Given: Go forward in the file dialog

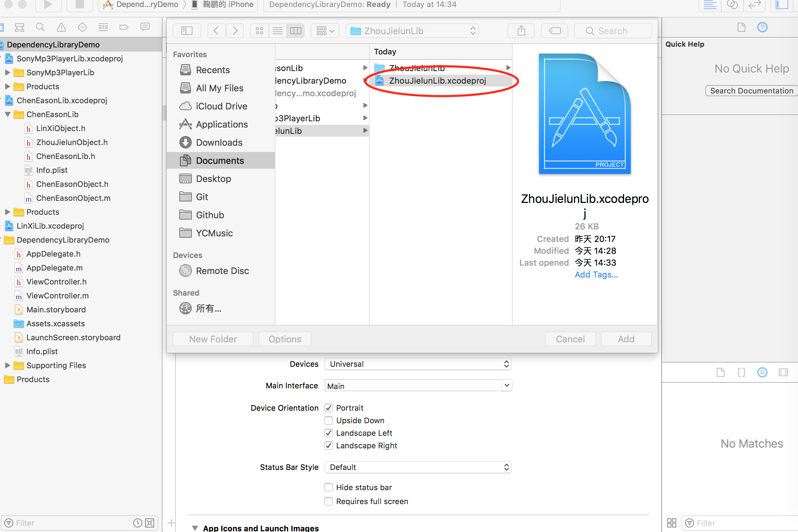Looking at the screenshot, I should 235,31.
